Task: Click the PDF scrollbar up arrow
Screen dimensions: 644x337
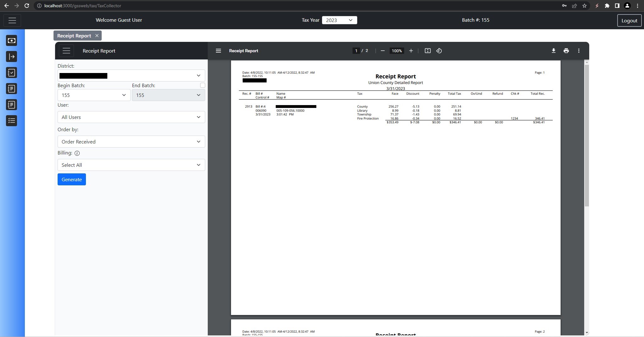Action: 587,62
